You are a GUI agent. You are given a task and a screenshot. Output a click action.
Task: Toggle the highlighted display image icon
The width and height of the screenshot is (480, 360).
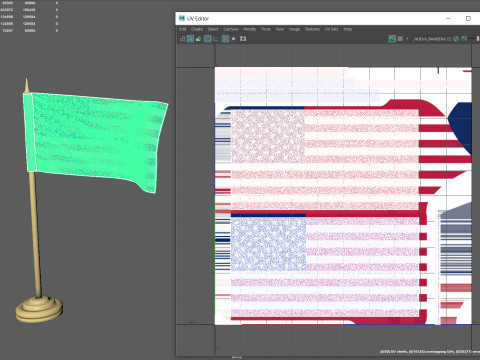tap(392, 39)
